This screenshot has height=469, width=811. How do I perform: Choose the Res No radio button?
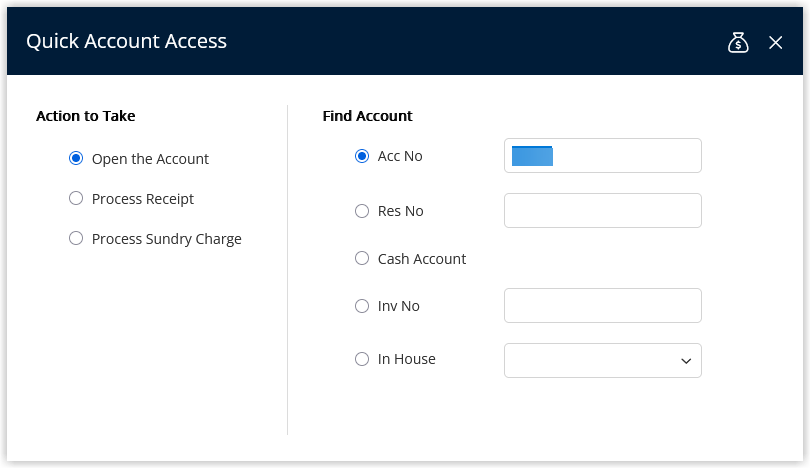[x=362, y=211]
